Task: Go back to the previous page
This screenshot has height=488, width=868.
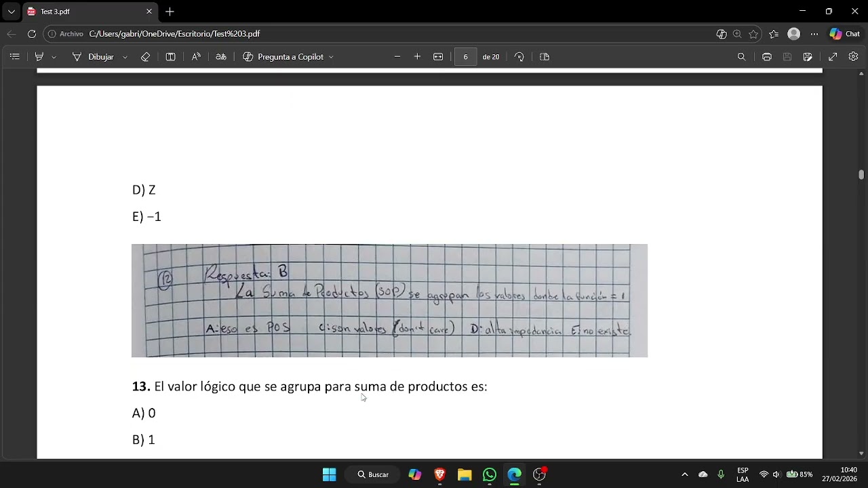Action: (x=12, y=34)
